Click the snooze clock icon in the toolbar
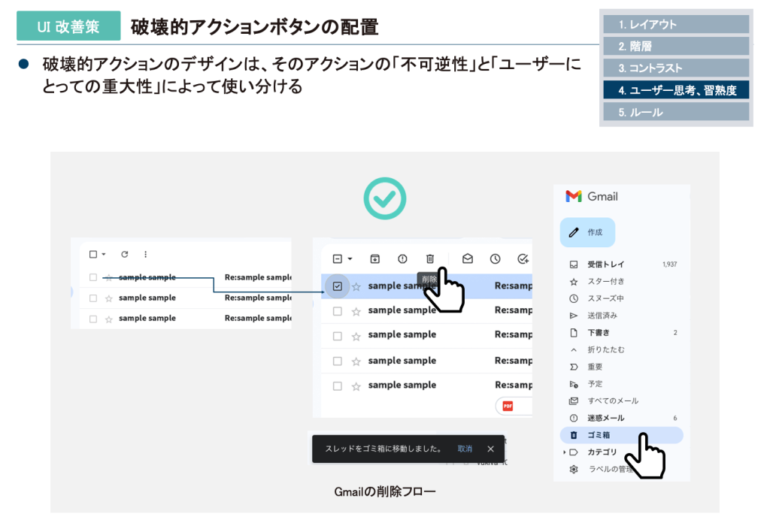Screen dimensions: 770x532 tap(495, 258)
